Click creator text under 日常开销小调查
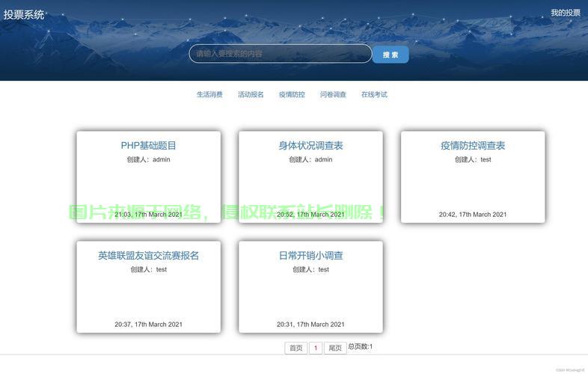The image size is (588, 374). 310,269
